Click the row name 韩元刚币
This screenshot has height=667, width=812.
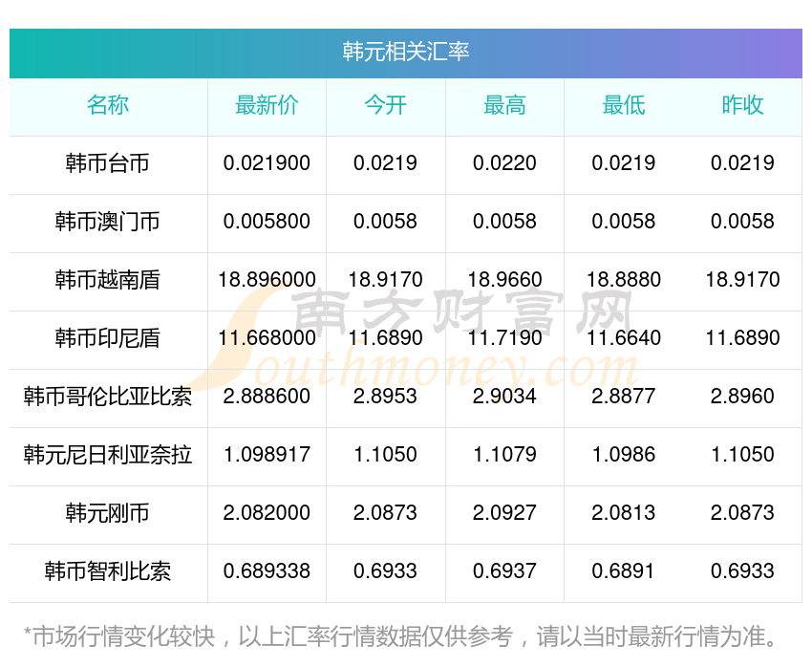coord(108,513)
